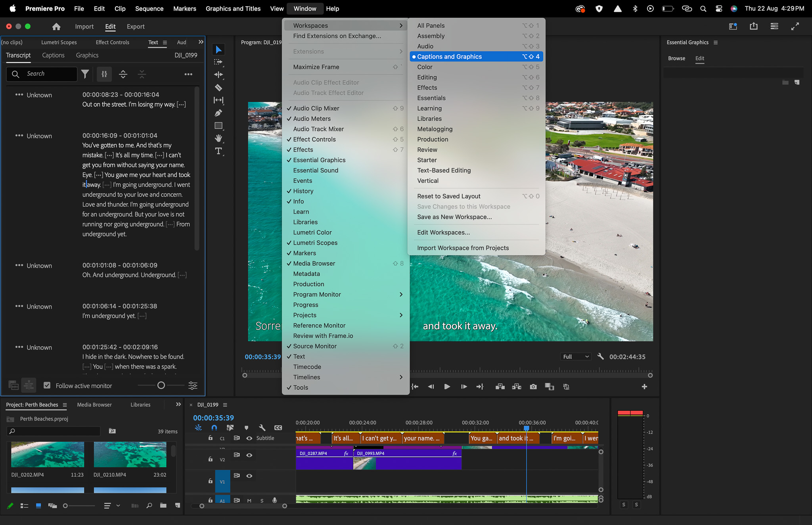The height and width of the screenshot is (525, 812).
Task: Choose Text-Based Editing workspace
Action: coord(476,170)
